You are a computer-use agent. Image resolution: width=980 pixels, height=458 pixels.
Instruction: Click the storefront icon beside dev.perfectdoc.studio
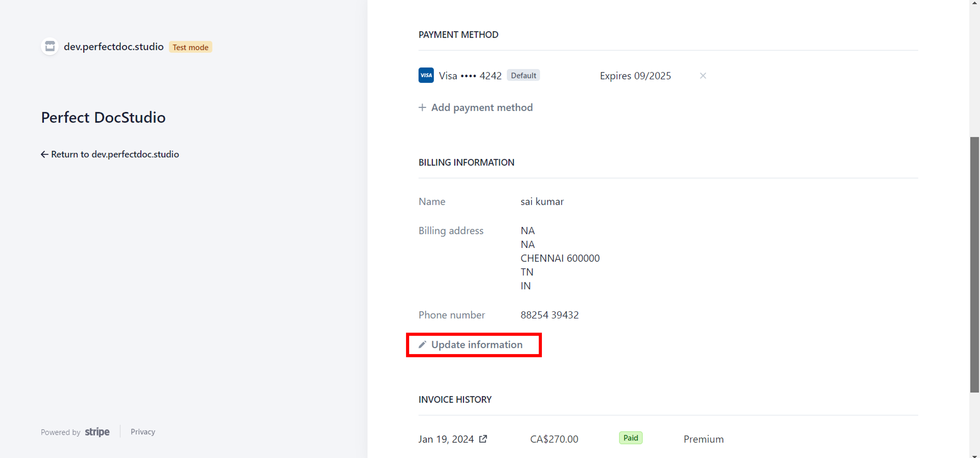click(50, 46)
